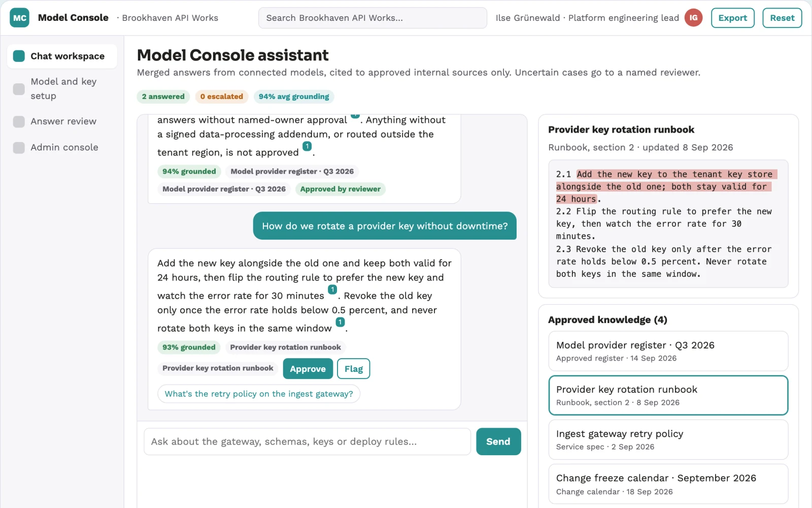Go to the Admin console section
Viewport: 812px width, 508px height.
coord(62,147)
